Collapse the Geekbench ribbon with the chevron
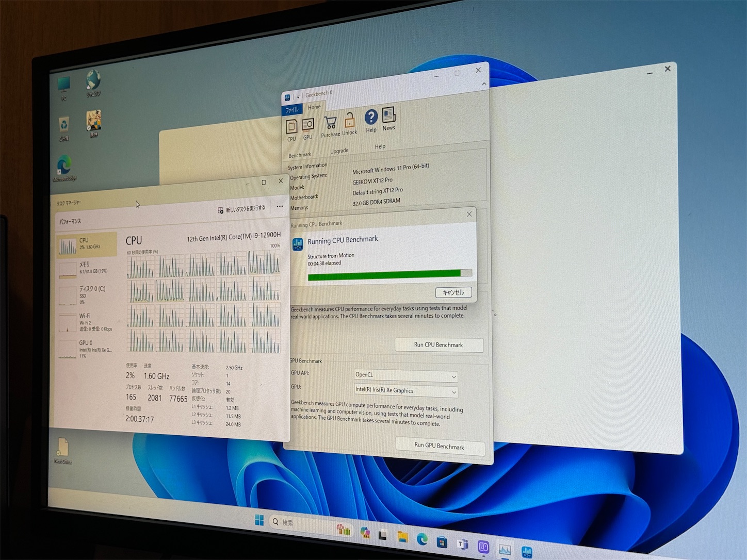This screenshot has height=560, width=747. click(484, 84)
